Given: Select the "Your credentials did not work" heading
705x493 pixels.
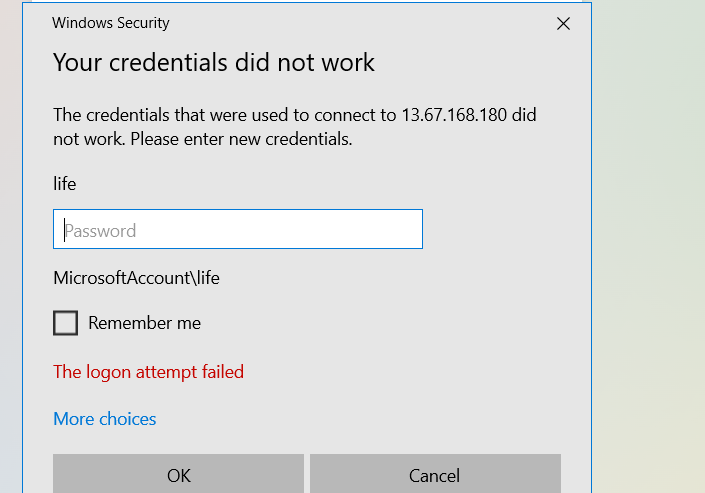Looking at the screenshot, I should [214, 62].
